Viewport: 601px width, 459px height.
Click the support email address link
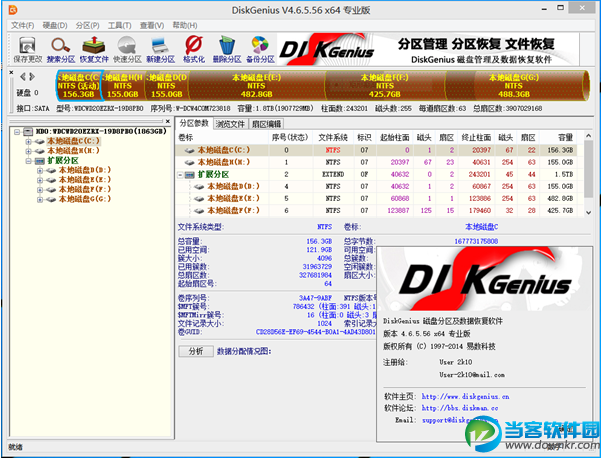point(460,420)
